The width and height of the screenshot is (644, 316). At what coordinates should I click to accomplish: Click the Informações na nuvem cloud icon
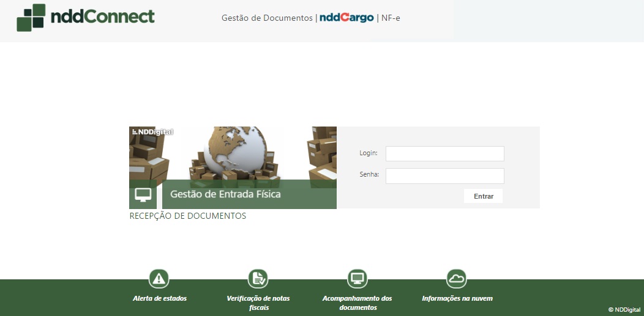(456, 279)
